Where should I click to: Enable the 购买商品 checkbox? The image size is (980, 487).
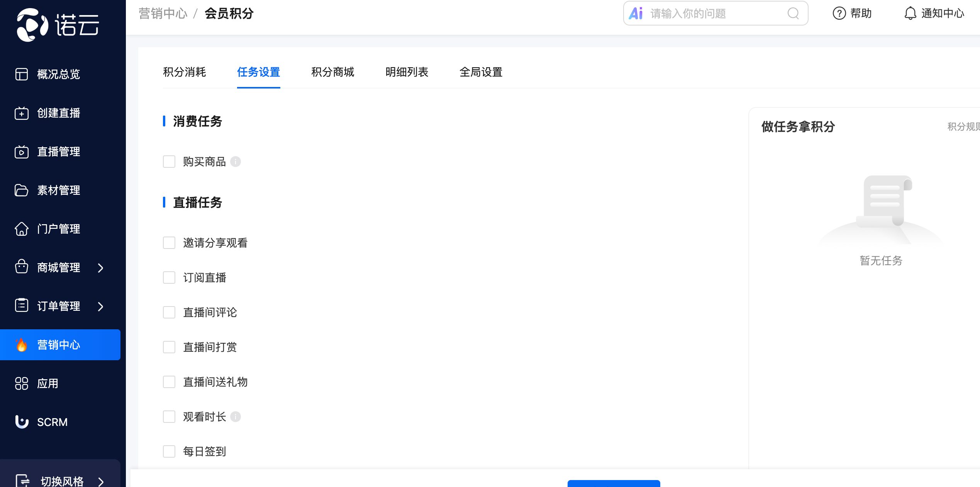click(x=169, y=162)
